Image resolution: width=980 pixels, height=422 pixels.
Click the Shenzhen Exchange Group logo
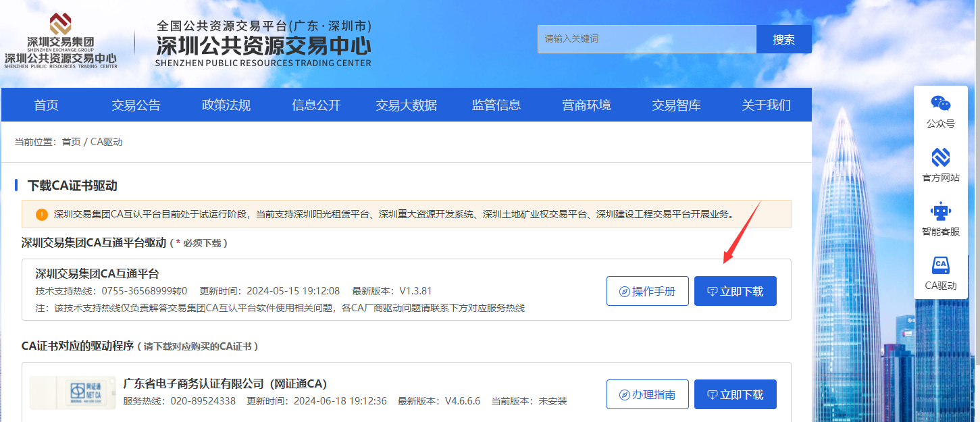click(x=61, y=42)
